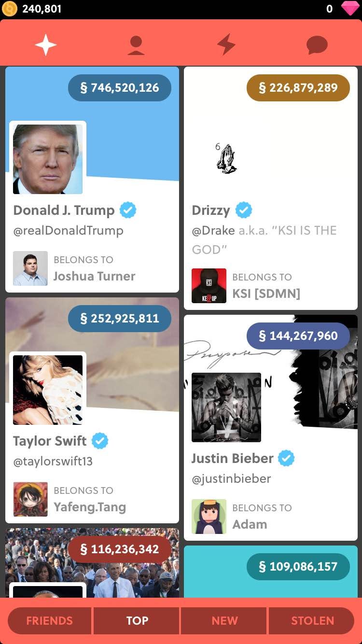
Task: Tap the § 746,520,126 price badge
Action: (x=120, y=88)
